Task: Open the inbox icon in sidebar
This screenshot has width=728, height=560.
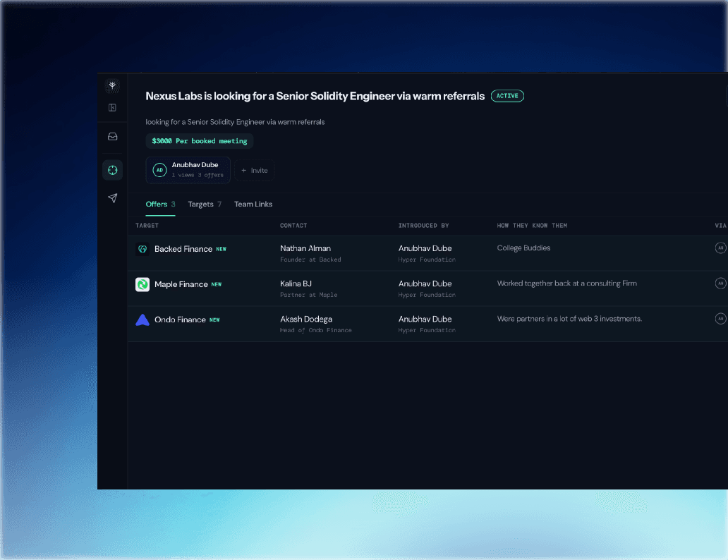Action: 112,137
